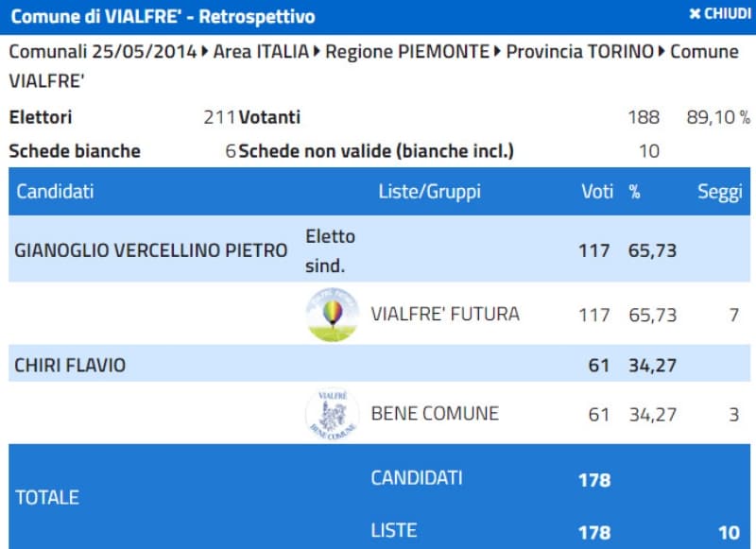The width and height of the screenshot is (756, 549).
Task: Open Provincia TORINO breadcrumb link
Action: pos(579,51)
